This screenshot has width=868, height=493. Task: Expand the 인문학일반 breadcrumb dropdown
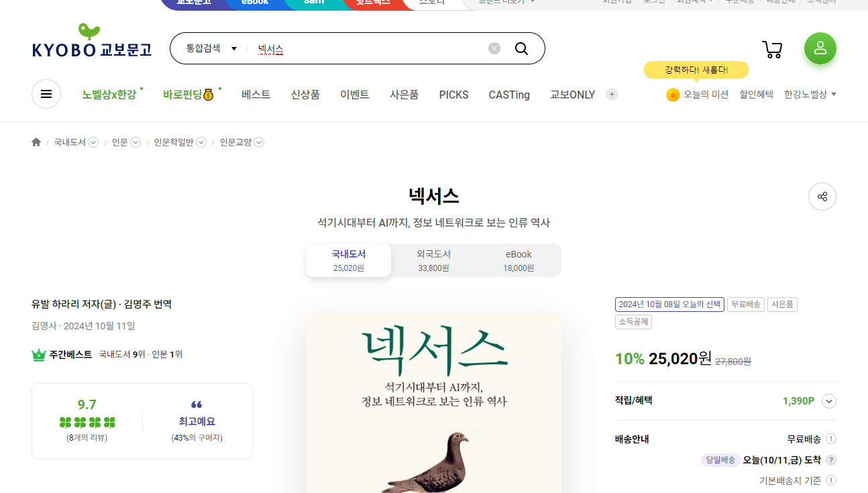point(201,142)
